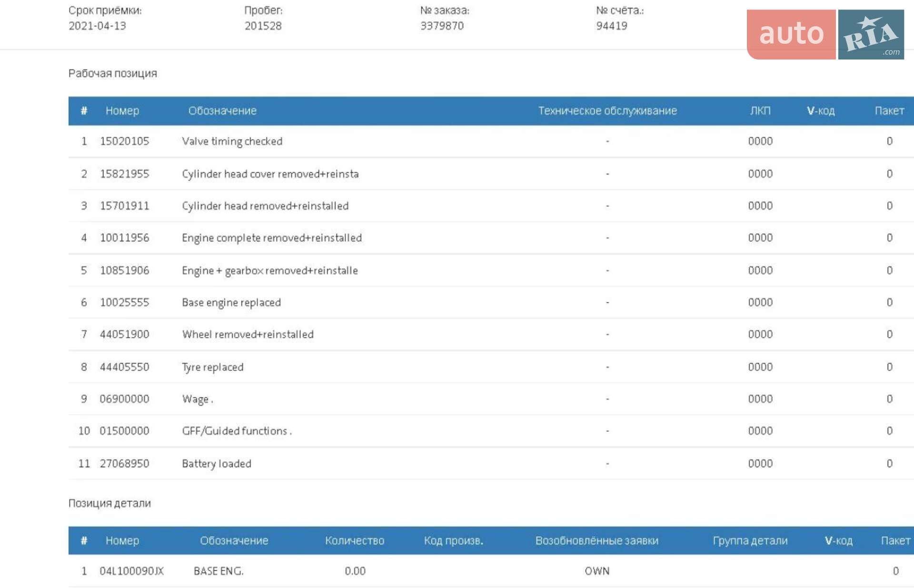Click the Возобновлённые заявки column header

coord(597,541)
